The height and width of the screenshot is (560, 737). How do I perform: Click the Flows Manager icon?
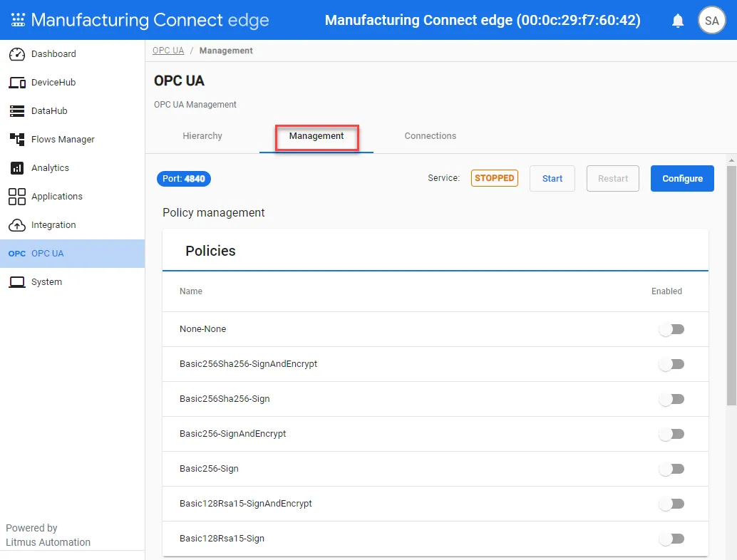click(17, 139)
